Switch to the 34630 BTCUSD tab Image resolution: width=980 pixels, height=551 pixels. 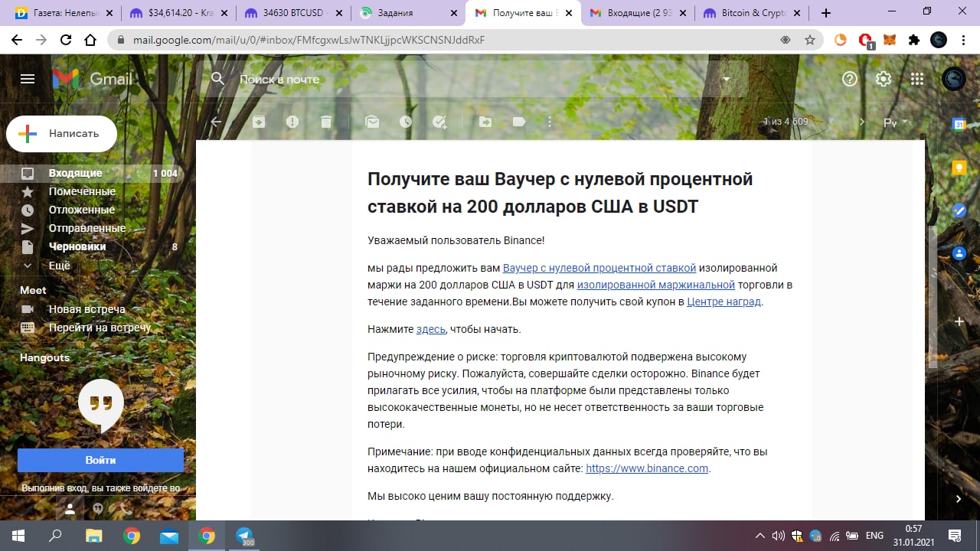293,13
